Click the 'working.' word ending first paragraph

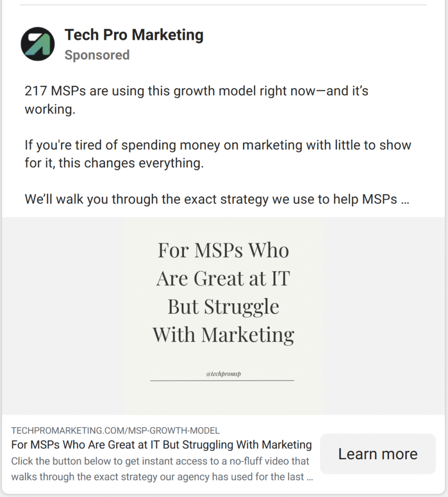click(50, 109)
